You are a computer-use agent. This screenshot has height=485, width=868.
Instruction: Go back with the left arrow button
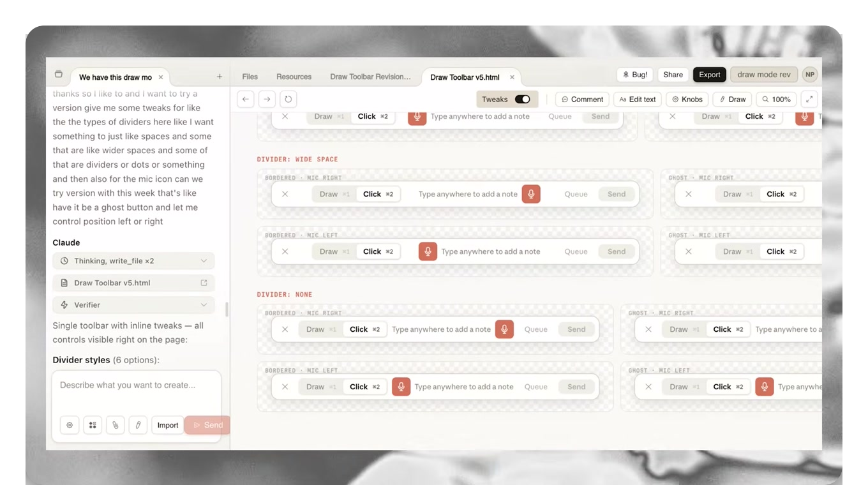tap(246, 99)
